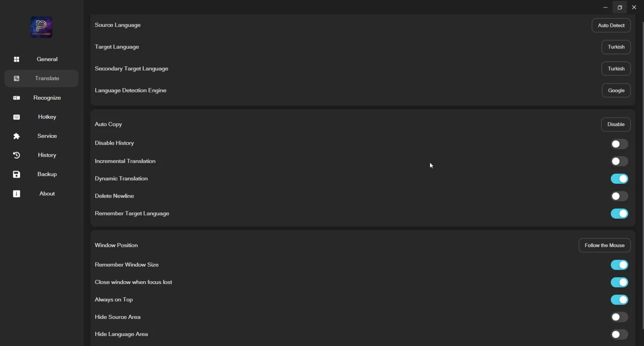Open the Source Language Auto Detect dropdown
644x346 pixels.
[x=611, y=25]
